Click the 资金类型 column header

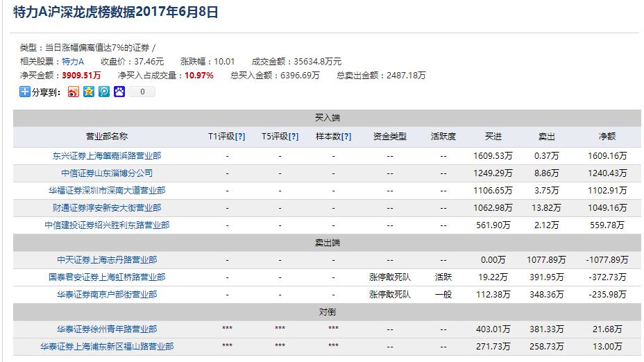coord(390,136)
